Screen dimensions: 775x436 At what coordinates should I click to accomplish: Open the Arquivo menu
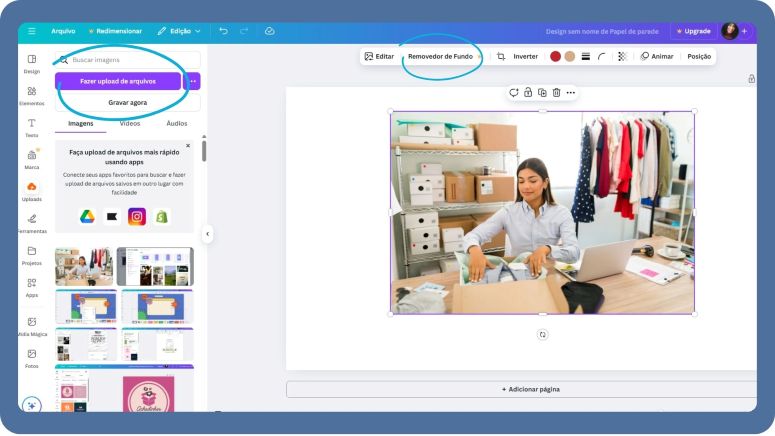(x=63, y=31)
